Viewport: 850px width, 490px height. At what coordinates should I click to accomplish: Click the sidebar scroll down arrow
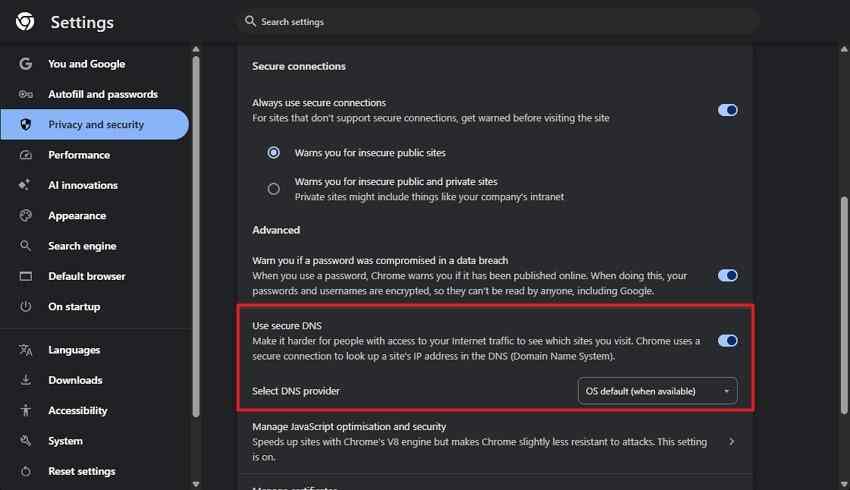196,484
